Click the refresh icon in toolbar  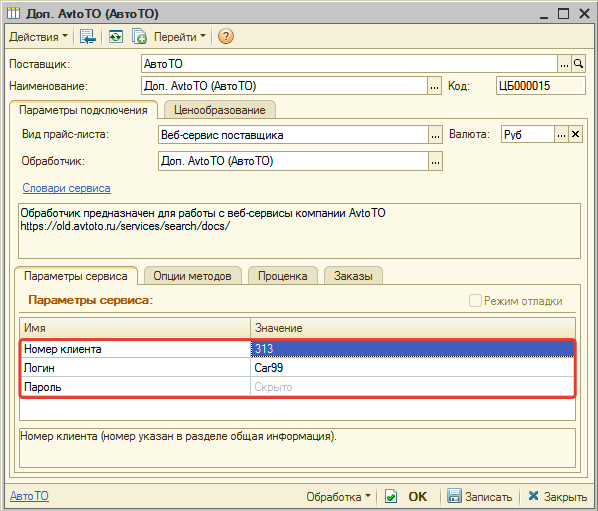click(x=116, y=37)
